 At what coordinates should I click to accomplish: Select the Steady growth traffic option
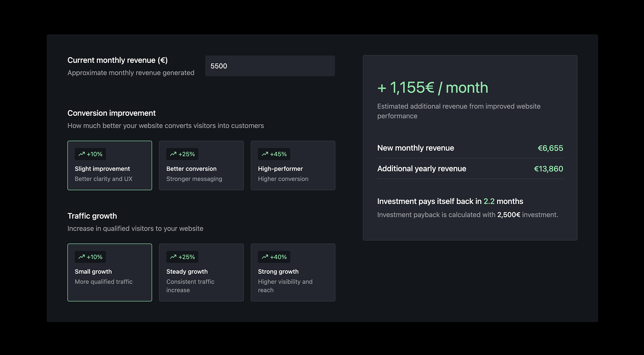pos(201,272)
